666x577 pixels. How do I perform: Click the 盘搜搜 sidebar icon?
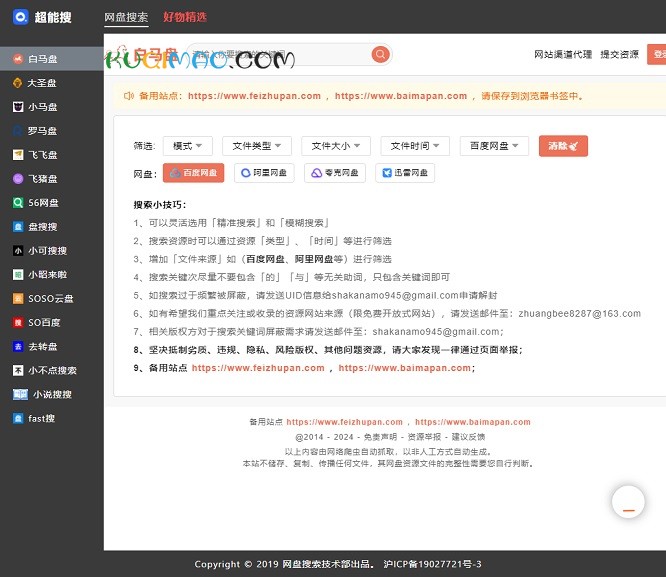coord(18,226)
